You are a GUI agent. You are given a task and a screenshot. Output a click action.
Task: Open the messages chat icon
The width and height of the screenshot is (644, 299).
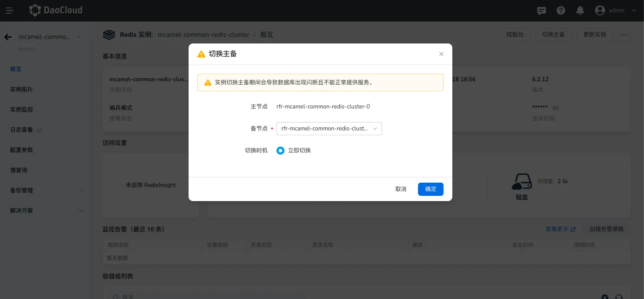pos(542,11)
